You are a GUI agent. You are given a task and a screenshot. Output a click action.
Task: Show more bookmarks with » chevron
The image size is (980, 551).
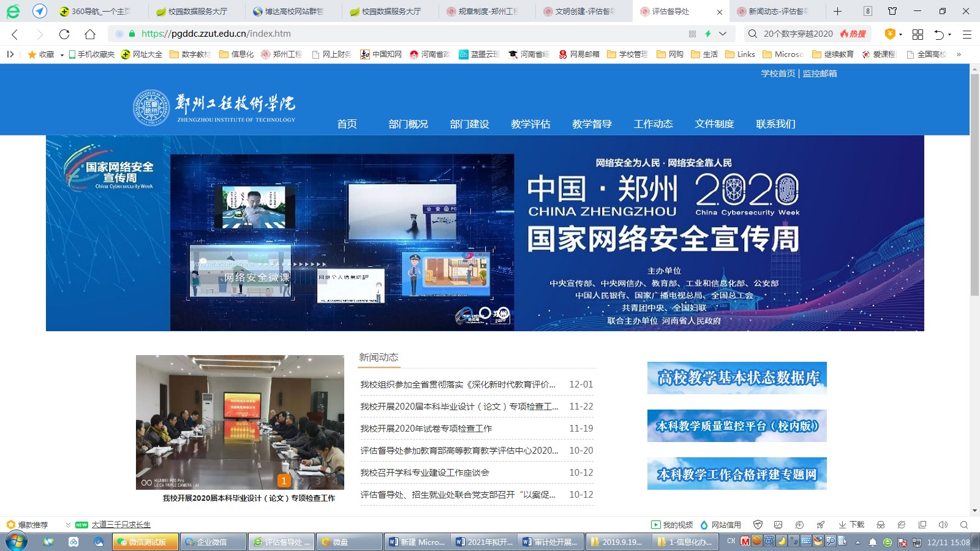(959, 54)
